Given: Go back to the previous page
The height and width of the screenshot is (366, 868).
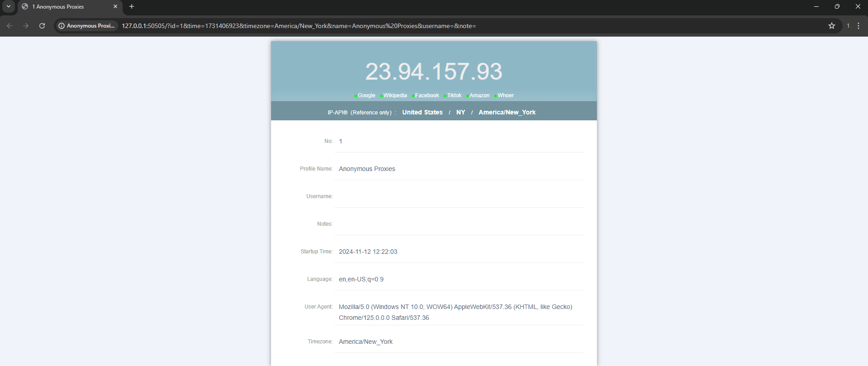Looking at the screenshot, I should [x=10, y=26].
